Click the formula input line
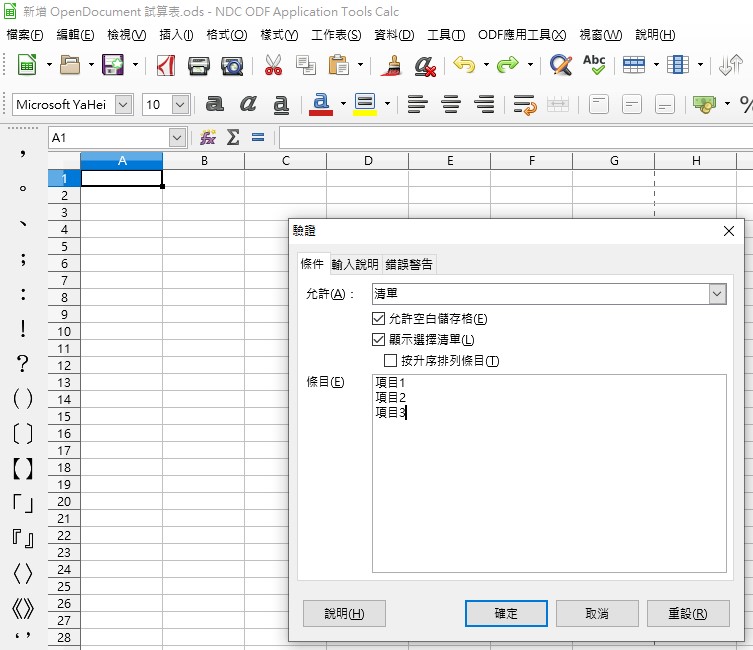The width and height of the screenshot is (753, 650). pos(516,138)
